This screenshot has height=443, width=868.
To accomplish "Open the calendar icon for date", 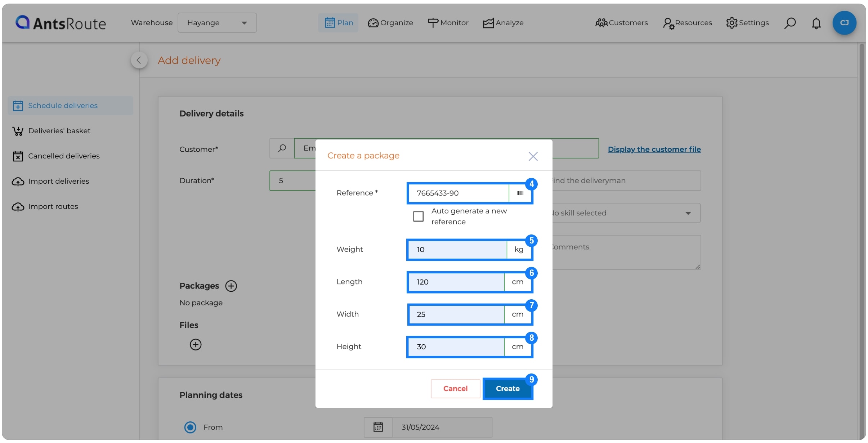I will (378, 427).
